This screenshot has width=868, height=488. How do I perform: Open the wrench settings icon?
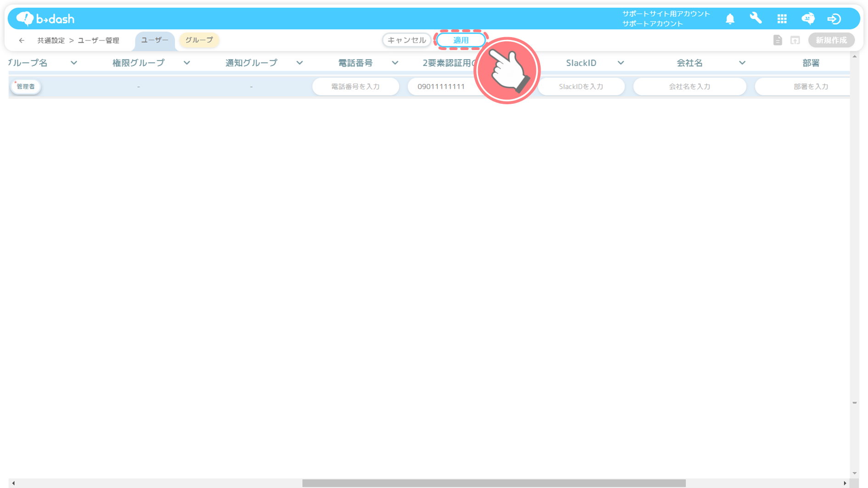click(755, 18)
